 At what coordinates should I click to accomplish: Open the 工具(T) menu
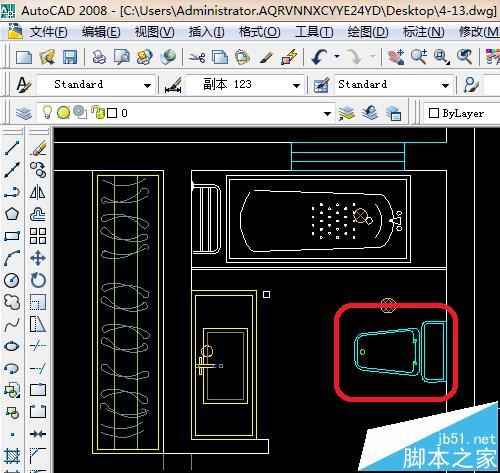click(x=314, y=32)
